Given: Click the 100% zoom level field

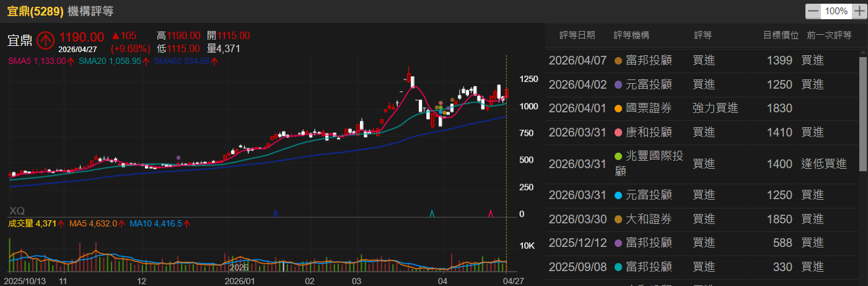Looking at the screenshot, I should pos(836,11).
